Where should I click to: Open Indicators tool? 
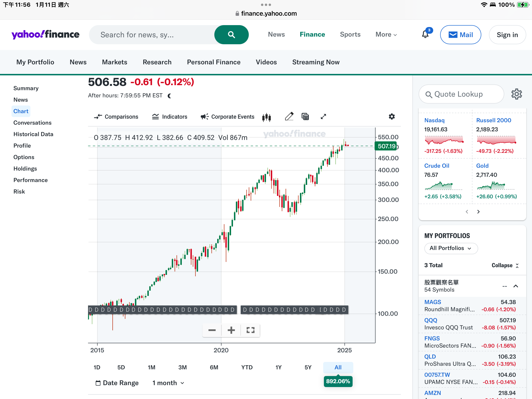[x=170, y=117]
